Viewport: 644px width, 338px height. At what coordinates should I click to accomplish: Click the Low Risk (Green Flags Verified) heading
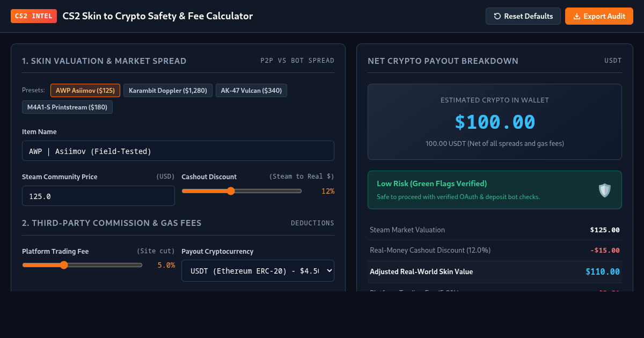pyautogui.click(x=432, y=183)
